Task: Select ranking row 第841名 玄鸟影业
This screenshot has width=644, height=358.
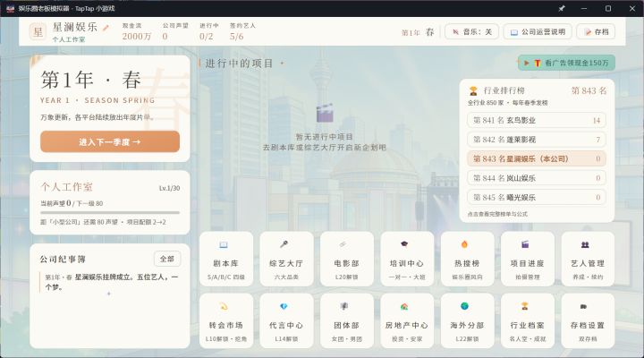Action: [x=537, y=121]
